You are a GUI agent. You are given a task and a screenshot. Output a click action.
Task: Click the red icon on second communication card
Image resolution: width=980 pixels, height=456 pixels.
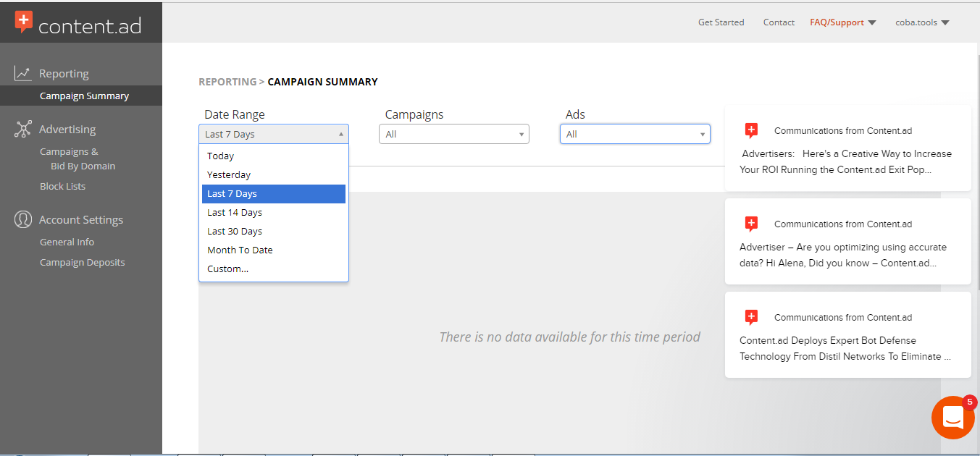[x=751, y=224]
